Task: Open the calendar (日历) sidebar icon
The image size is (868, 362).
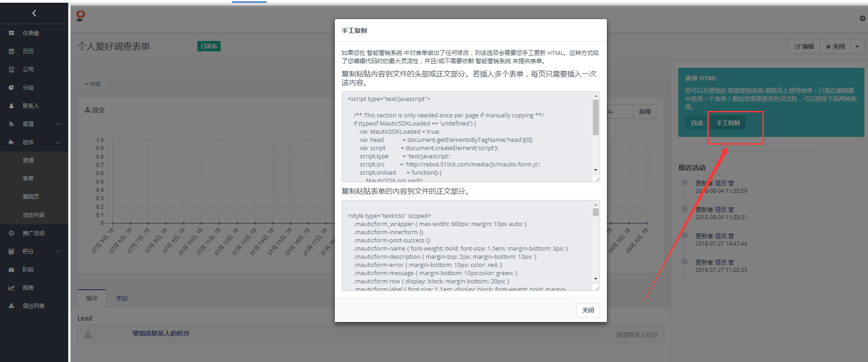Action: pos(11,51)
